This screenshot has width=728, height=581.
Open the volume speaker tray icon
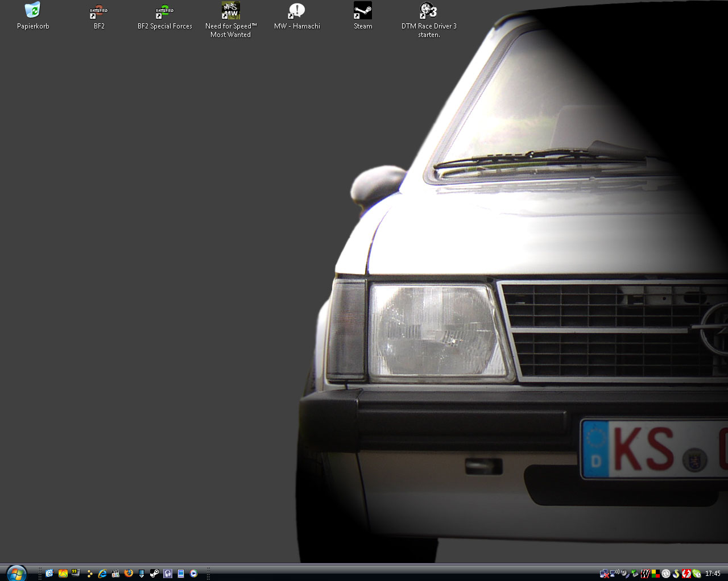click(x=624, y=574)
